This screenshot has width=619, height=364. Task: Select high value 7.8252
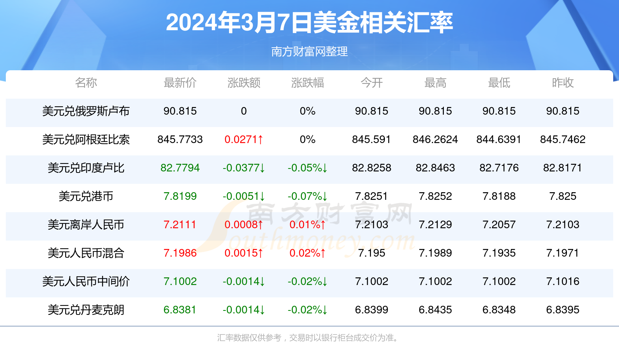tap(435, 196)
